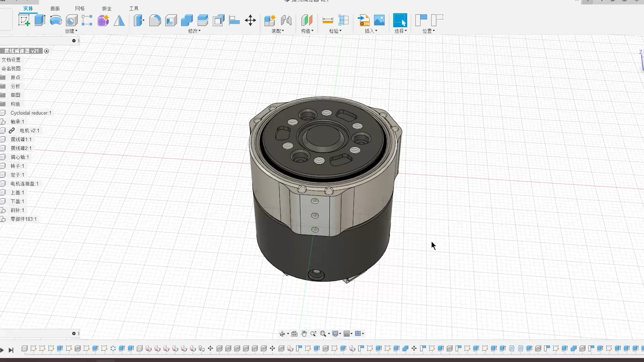Viewport: 644px width, 362px height.
Task: Select the Insert SVG icon
Action: [364, 20]
